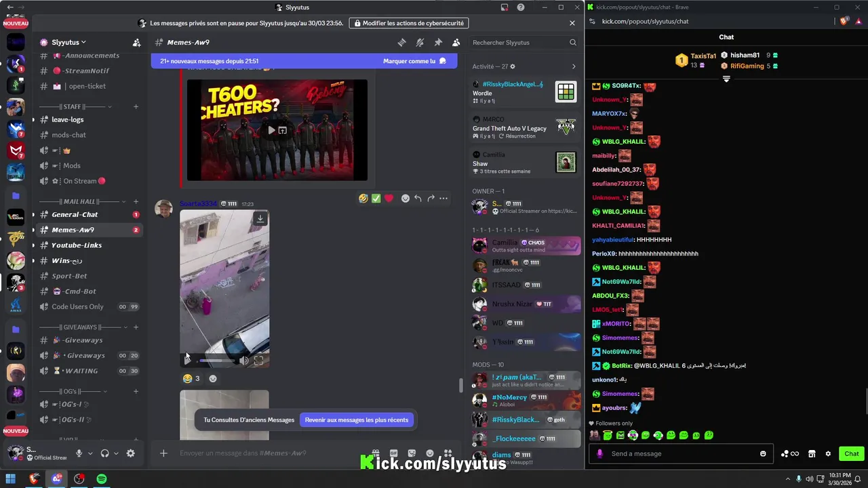This screenshot has width=868, height=488.
Task: Open Activité settings gear icon
Action: (x=513, y=66)
